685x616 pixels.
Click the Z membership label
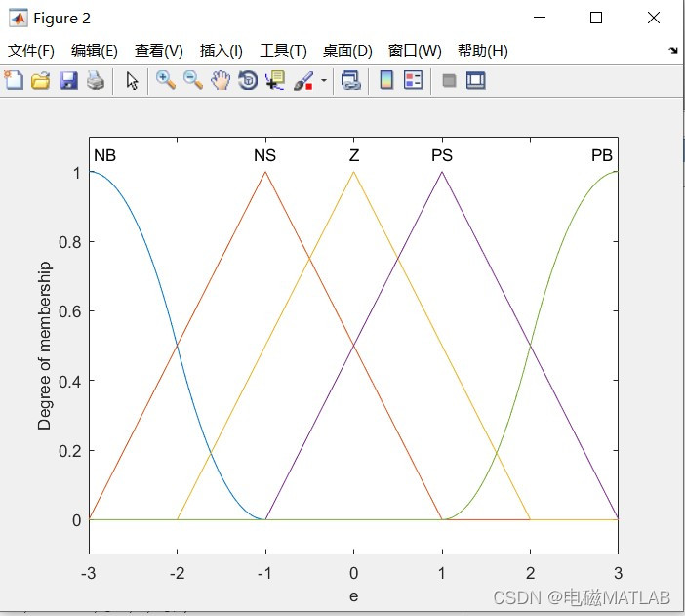click(x=354, y=155)
